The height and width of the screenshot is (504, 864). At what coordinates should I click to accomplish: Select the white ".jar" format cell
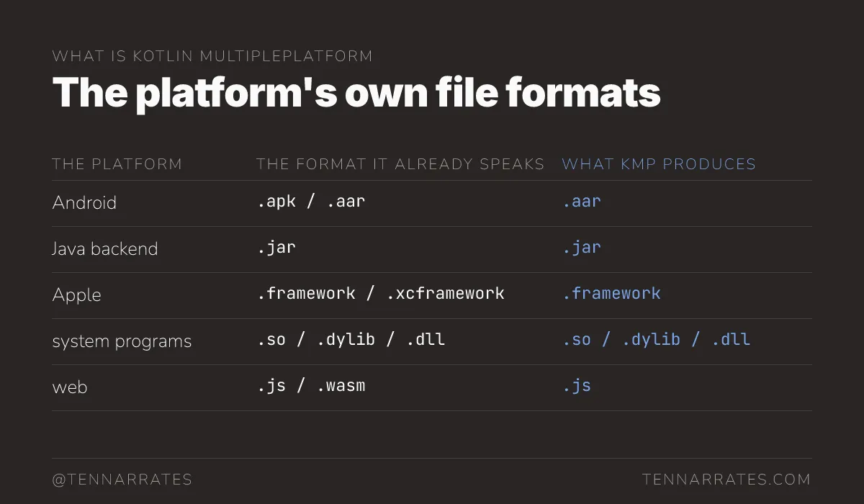coord(276,248)
